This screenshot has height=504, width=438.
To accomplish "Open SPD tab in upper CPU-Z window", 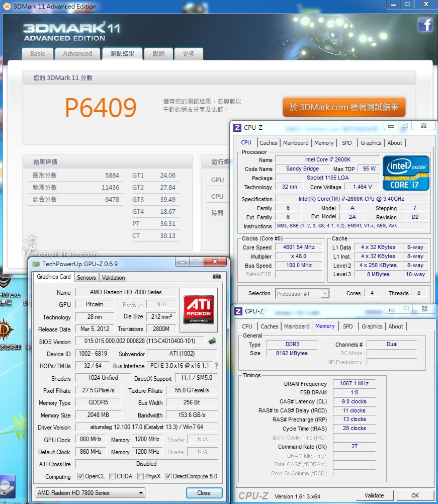I will pos(347,143).
